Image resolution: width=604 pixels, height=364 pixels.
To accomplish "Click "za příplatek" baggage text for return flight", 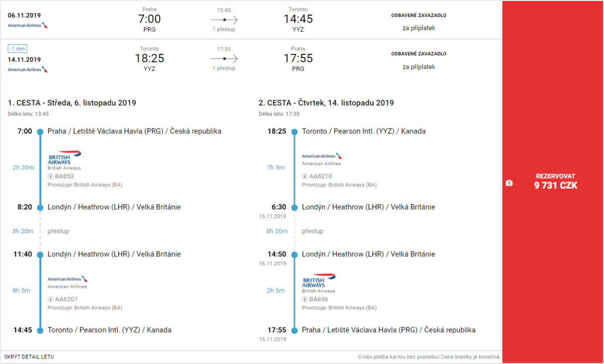I will point(418,67).
